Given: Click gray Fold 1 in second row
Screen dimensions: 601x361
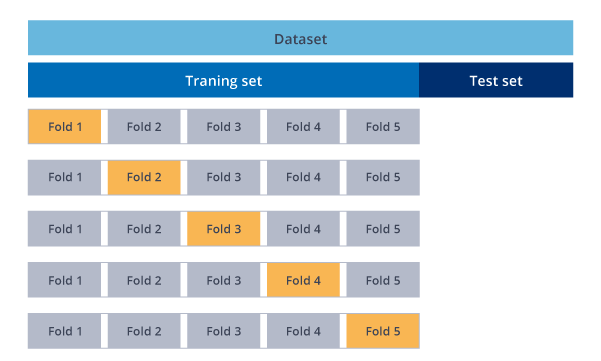Looking at the screenshot, I should (x=64, y=177).
